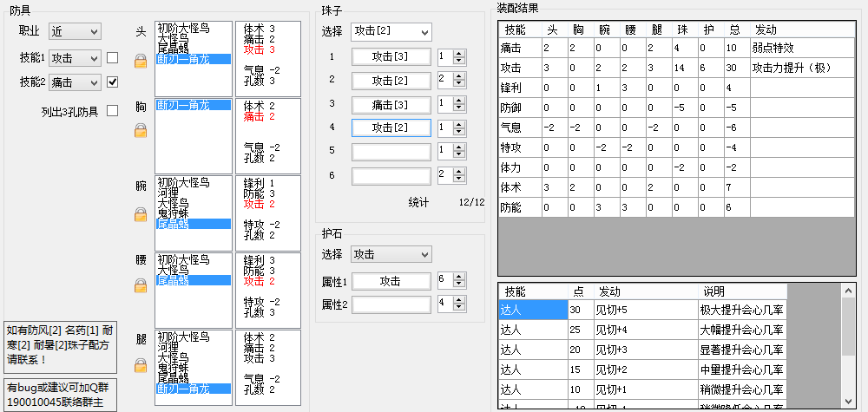Click the skill table scrollbar down arrow
Image resolution: width=868 pixels, height=412 pixels.
[x=849, y=401]
